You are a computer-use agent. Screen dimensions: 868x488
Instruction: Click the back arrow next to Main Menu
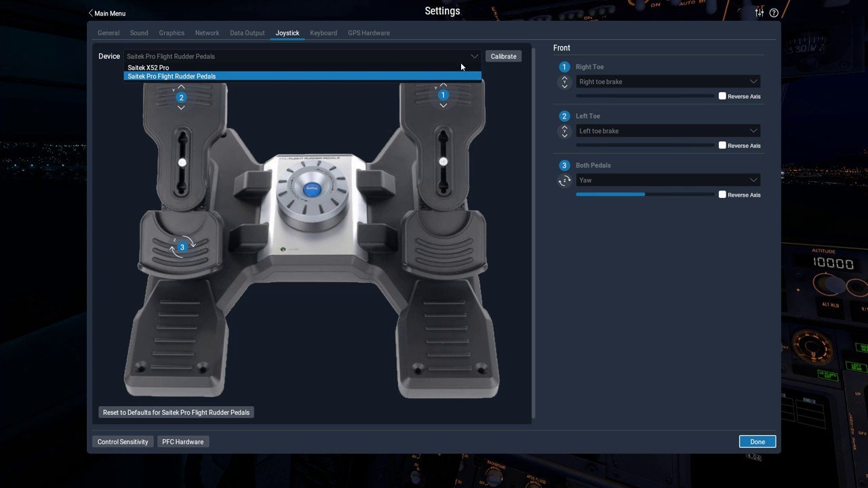point(91,13)
